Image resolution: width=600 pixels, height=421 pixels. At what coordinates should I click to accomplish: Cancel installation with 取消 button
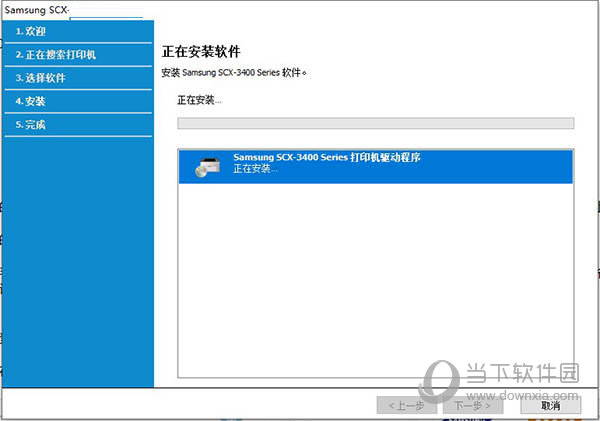[551, 405]
